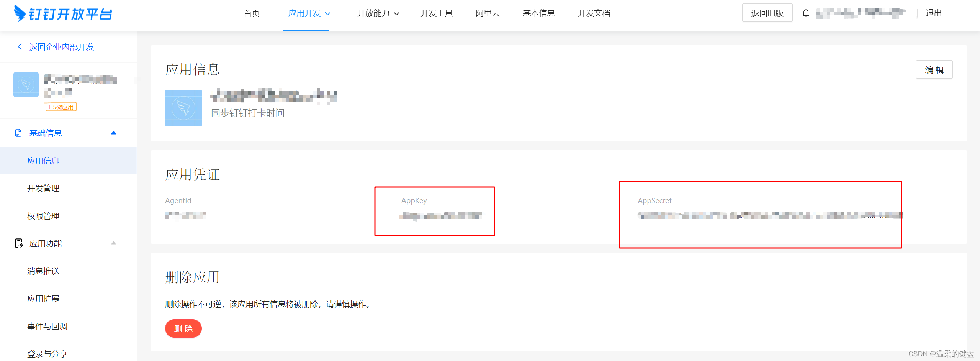
Task: Click the AppKey label
Action: pyautogui.click(x=414, y=200)
